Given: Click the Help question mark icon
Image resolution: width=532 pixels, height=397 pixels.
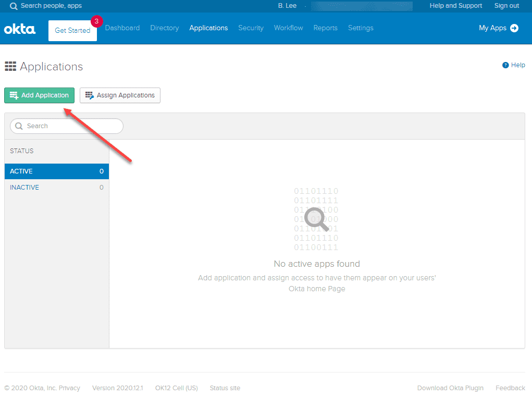Looking at the screenshot, I should point(505,65).
